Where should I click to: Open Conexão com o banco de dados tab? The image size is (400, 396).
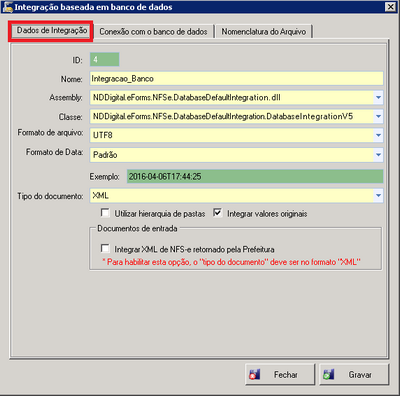pyautogui.click(x=153, y=32)
